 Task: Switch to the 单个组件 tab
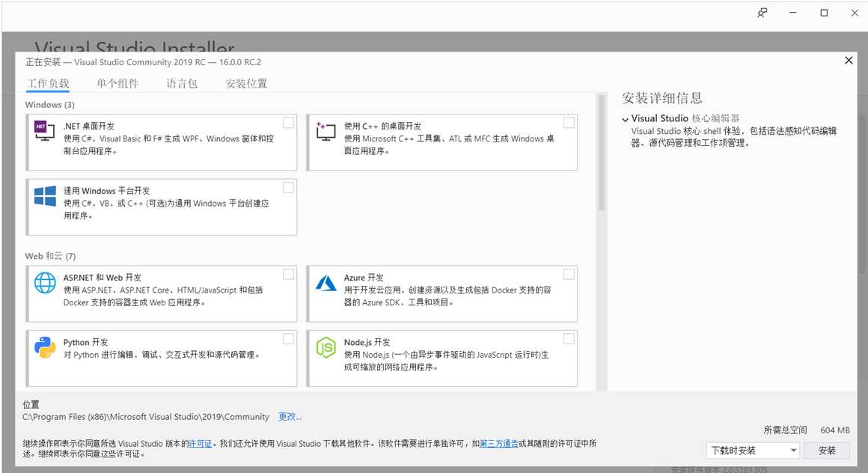coord(117,84)
